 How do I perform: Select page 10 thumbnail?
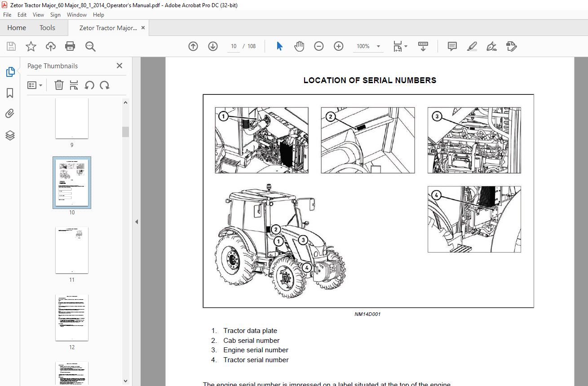[x=72, y=182]
